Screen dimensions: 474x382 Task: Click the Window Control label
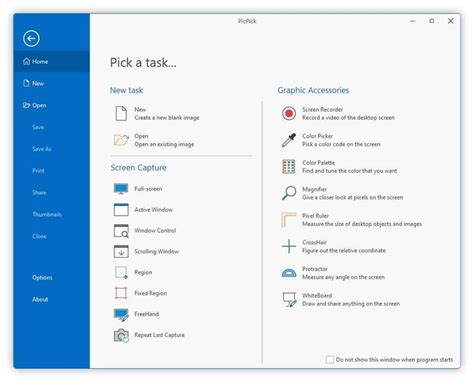click(155, 231)
